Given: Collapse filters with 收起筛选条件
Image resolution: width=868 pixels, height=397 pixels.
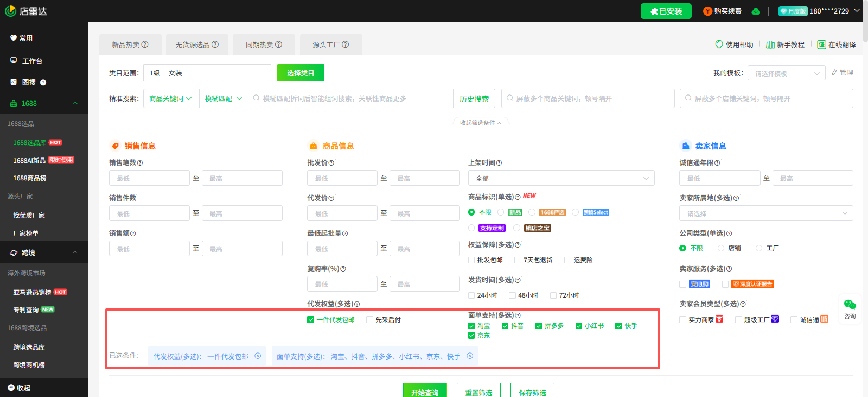Looking at the screenshot, I should click(481, 123).
